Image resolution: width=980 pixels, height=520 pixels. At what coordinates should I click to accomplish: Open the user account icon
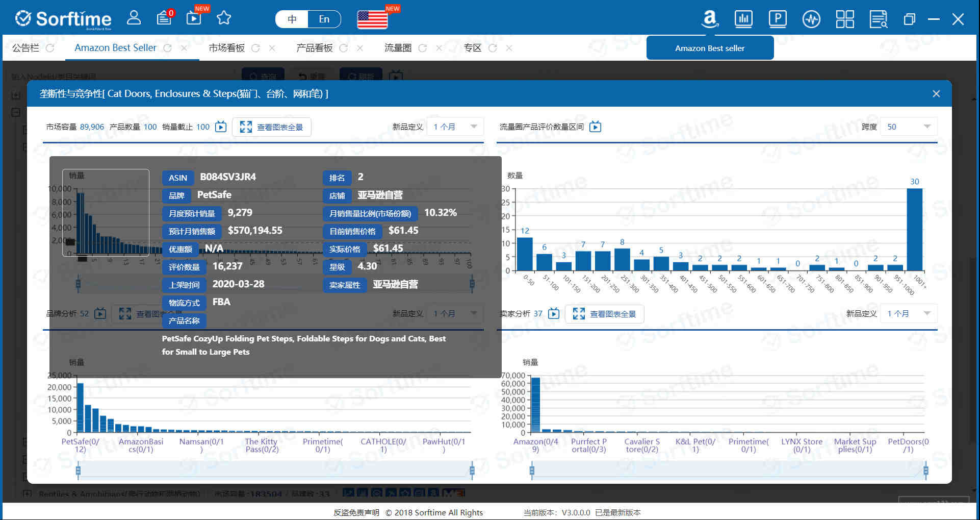(x=134, y=18)
